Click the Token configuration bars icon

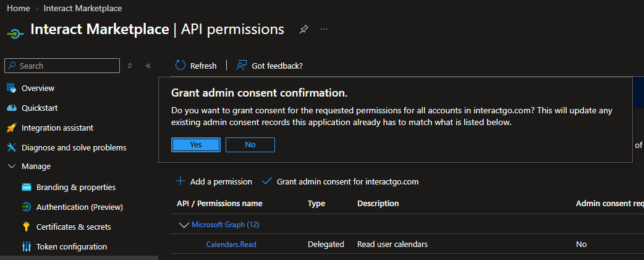(27, 246)
